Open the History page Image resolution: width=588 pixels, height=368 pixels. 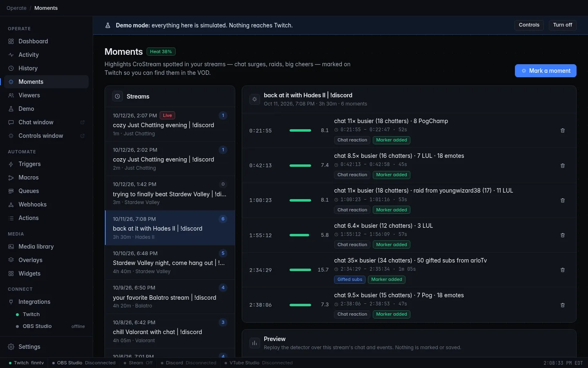(x=46, y=68)
